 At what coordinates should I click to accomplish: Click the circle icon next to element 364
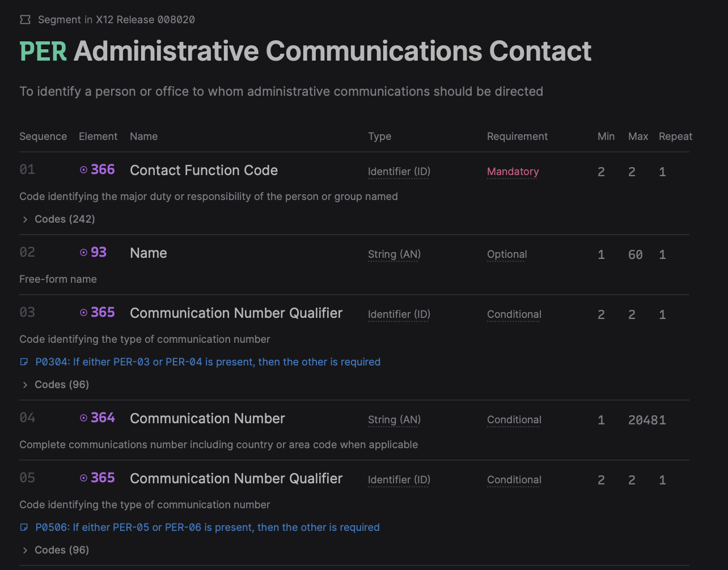coord(84,418)
